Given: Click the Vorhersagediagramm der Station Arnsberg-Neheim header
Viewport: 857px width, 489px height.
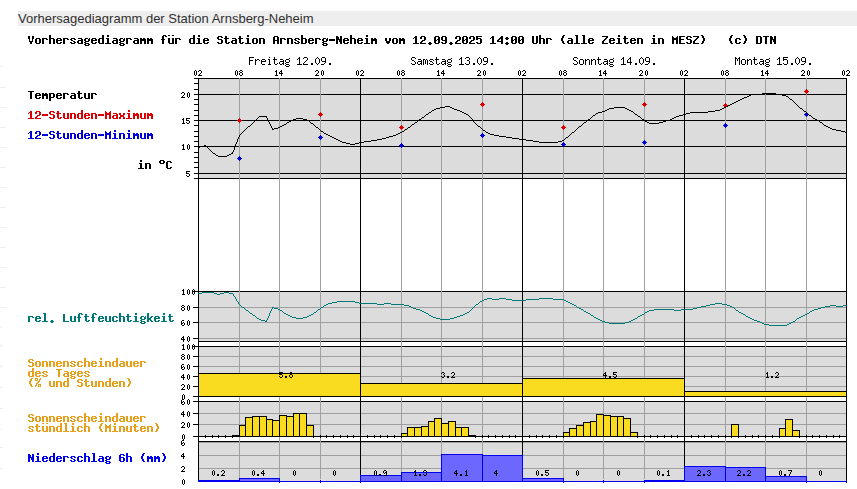Looking at the screenshot, I should click(x=166, y=19).
